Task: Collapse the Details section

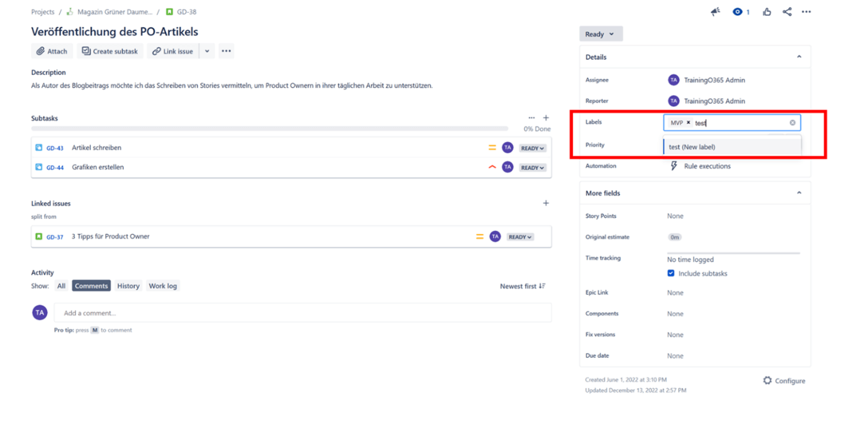Action: click(x=799, y=57)
